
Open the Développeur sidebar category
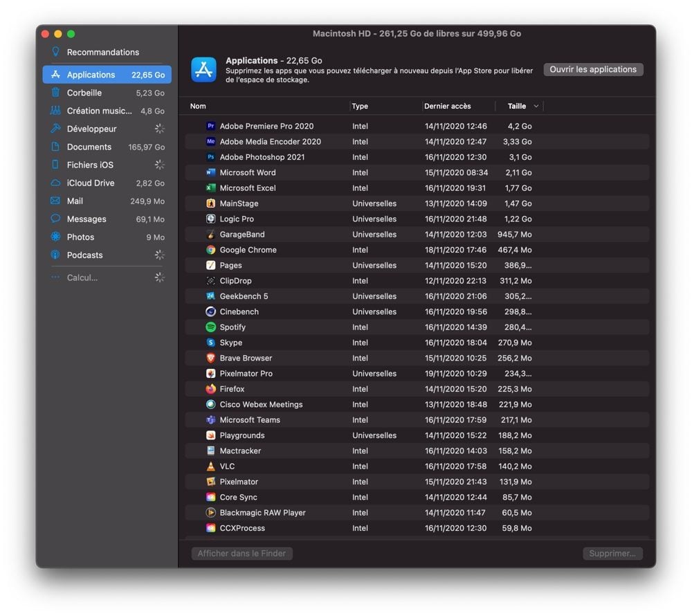click(x=107, y=129)
